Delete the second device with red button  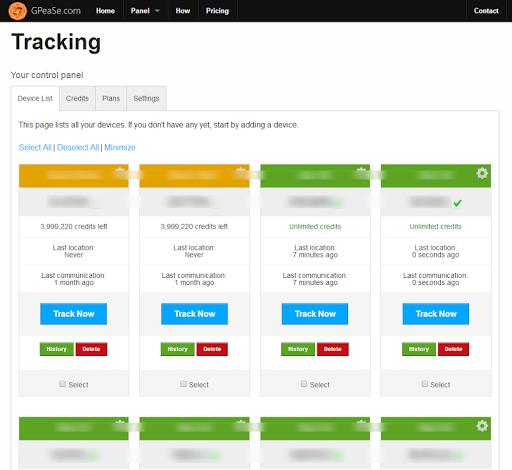tap(212, 349)
